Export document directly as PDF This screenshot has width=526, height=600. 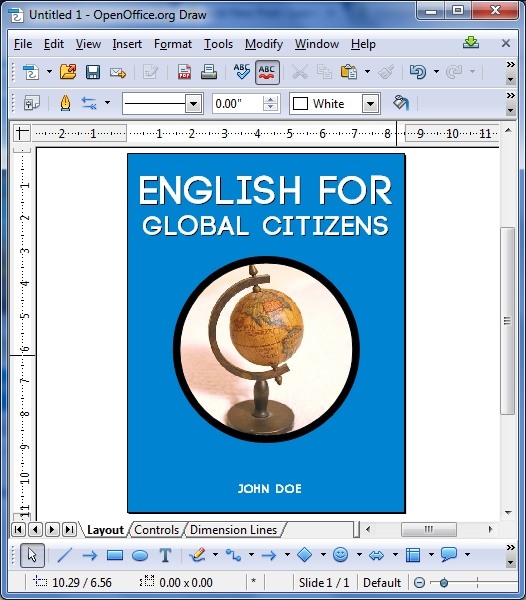(x=184, y=72)
